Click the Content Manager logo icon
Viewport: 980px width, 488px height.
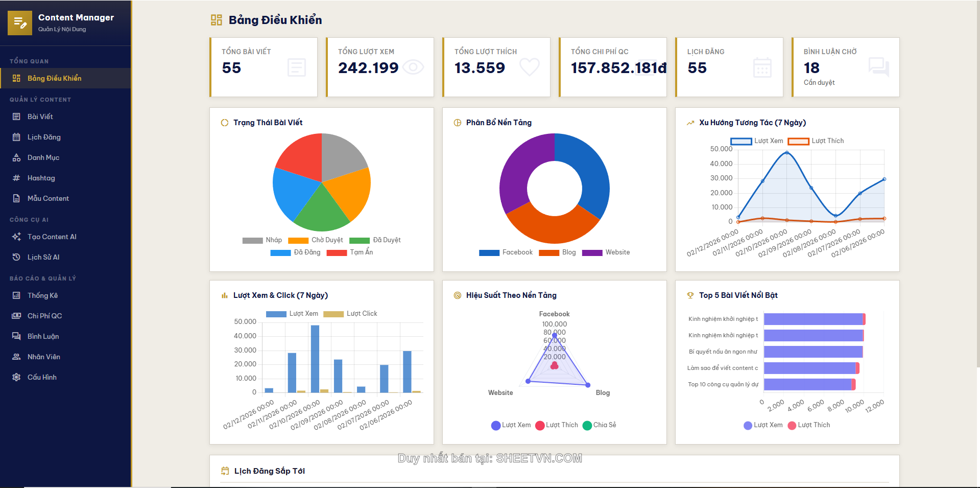(20, 23)
